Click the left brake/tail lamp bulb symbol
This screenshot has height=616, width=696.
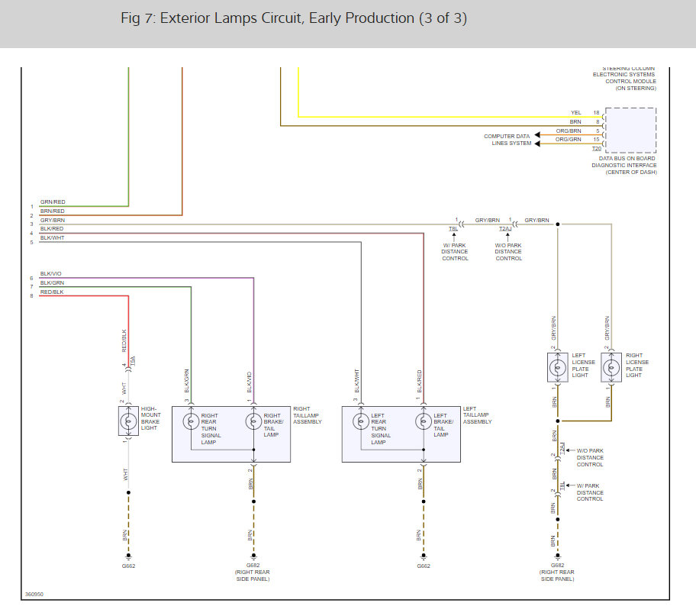pos(424,421)
